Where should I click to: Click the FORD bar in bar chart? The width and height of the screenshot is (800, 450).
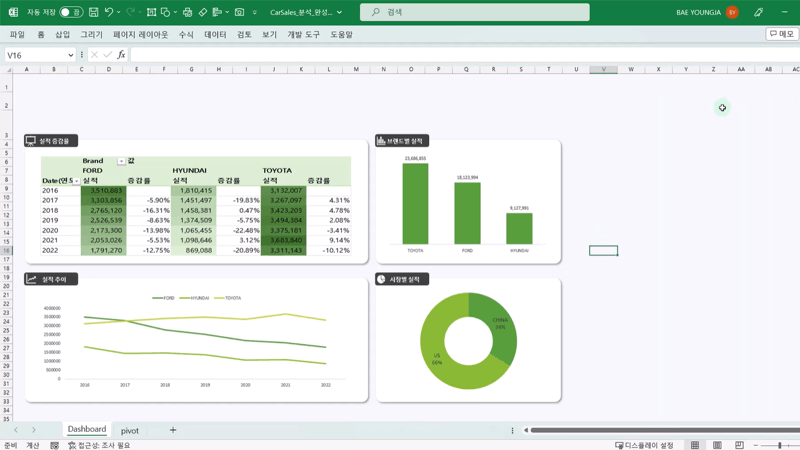tap(467, 213)
